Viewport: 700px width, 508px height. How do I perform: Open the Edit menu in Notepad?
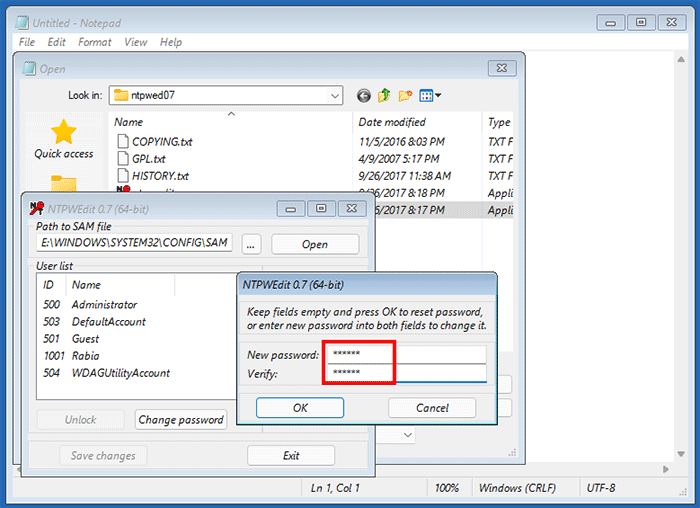(56, 42)
